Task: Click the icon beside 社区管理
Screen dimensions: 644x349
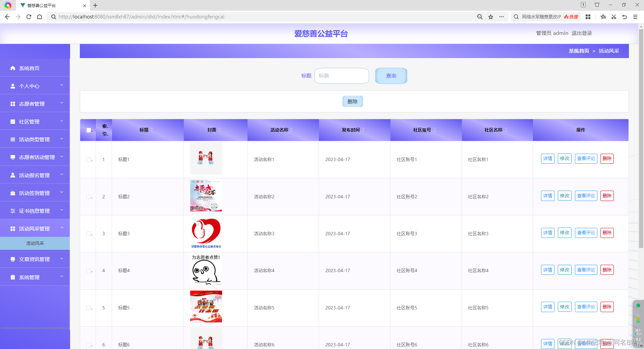Action: point(13,121)
